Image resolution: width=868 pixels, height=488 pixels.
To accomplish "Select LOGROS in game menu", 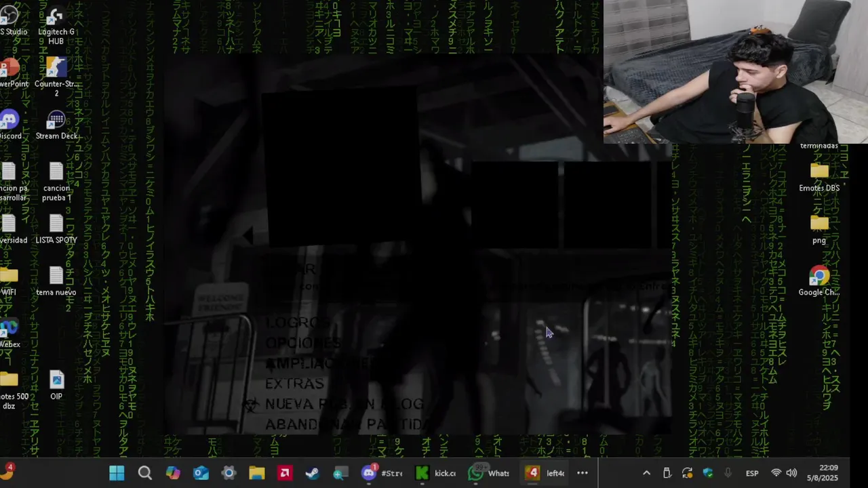I will coord(297,323).
